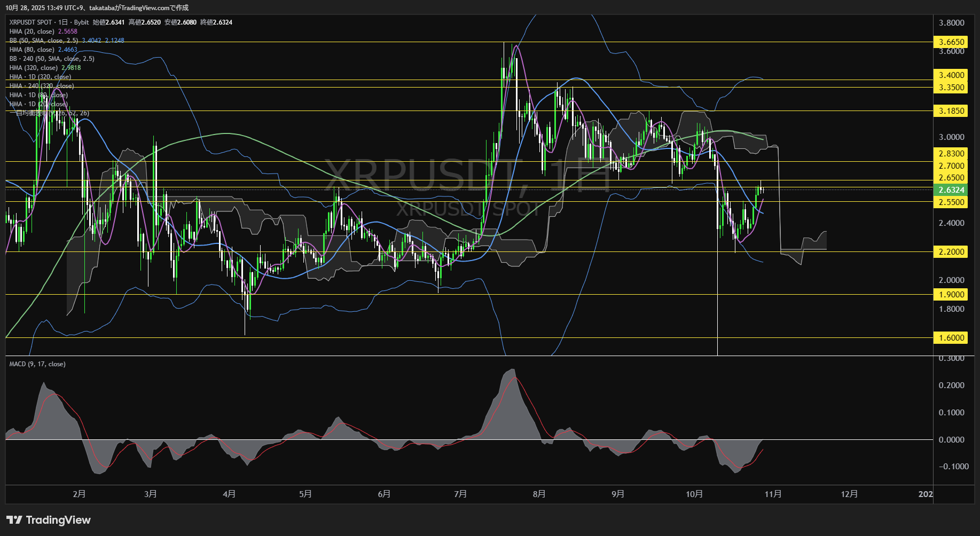This screenshot has width=980, height=536.
Task: Click the yellow 3.4000 price level label
Action: tap(951, 75)
